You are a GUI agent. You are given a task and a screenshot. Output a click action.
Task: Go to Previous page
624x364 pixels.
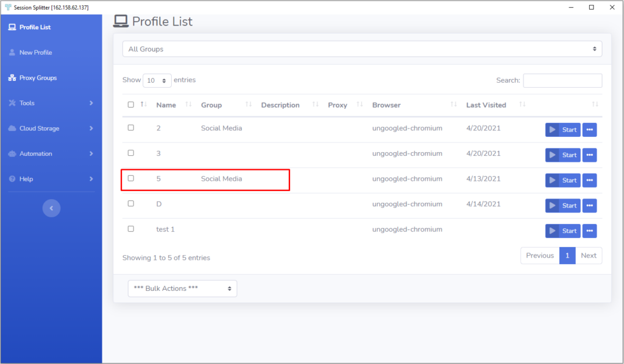(x=540, y=256)
